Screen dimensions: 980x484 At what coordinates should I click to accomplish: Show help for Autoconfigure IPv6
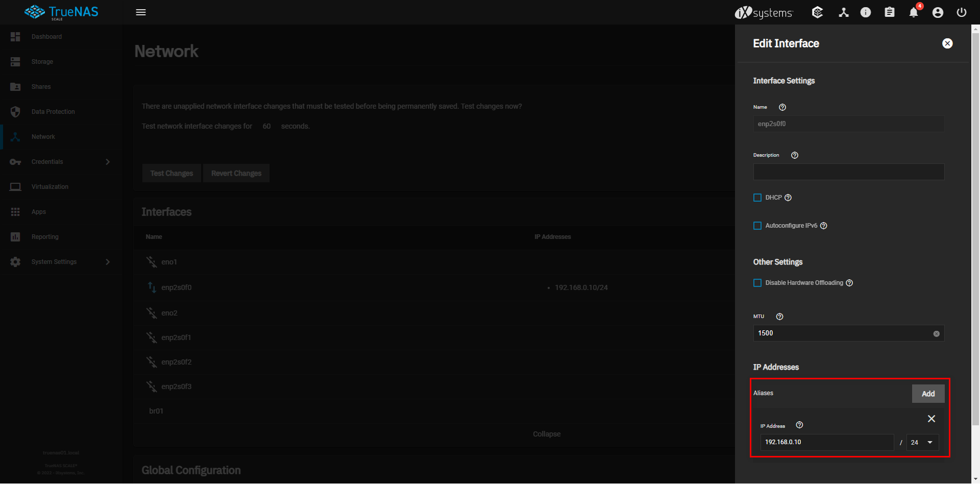coord(824,226)
